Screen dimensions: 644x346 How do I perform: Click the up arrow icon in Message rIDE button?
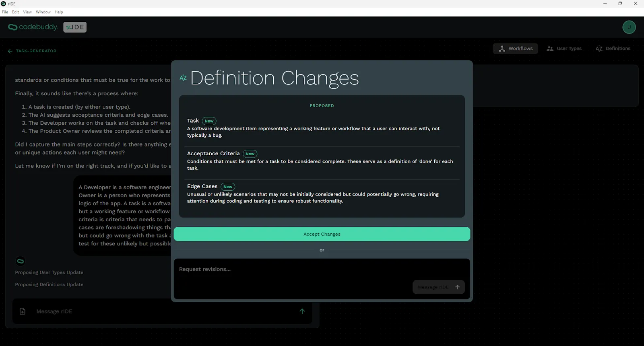click(457, 287)
